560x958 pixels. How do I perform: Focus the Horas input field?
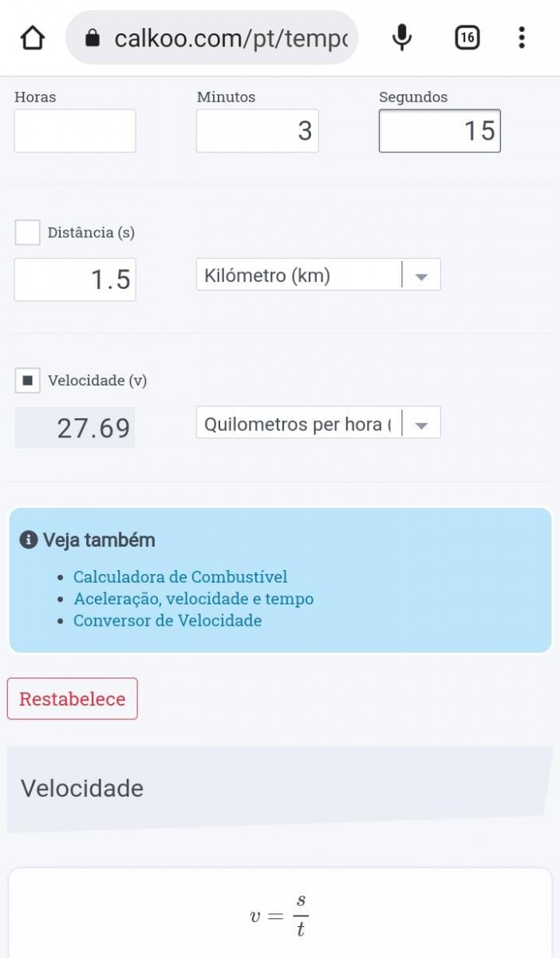pos(75,131)
